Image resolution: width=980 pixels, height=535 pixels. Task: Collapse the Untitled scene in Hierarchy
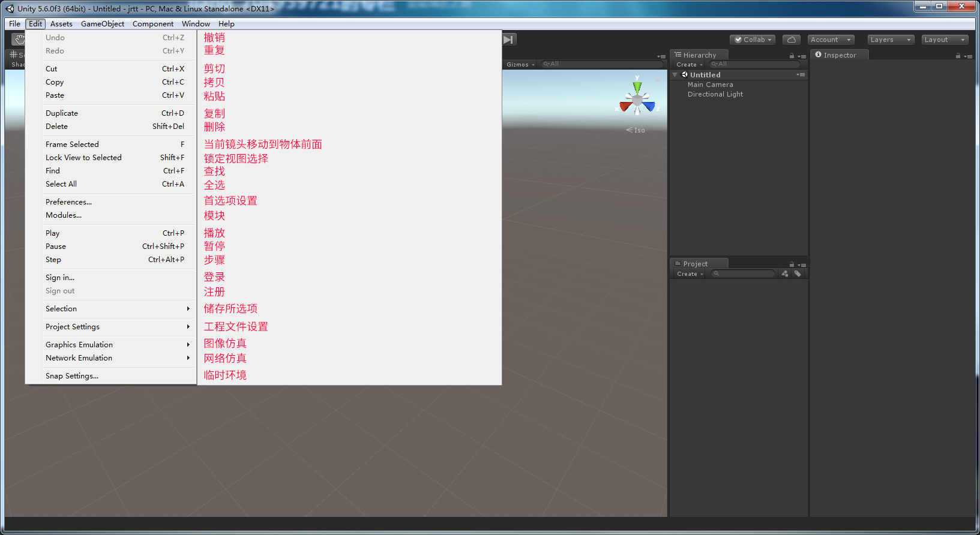coord(675,75)
